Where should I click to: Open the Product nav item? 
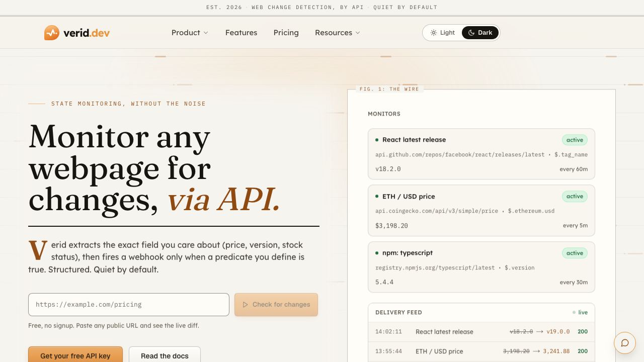click(x=190, y=33)
